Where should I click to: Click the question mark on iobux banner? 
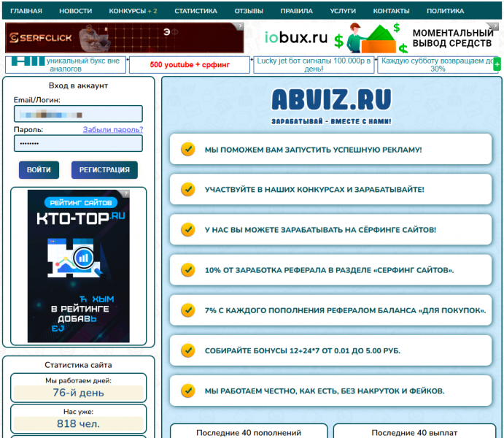pos(495,26)
